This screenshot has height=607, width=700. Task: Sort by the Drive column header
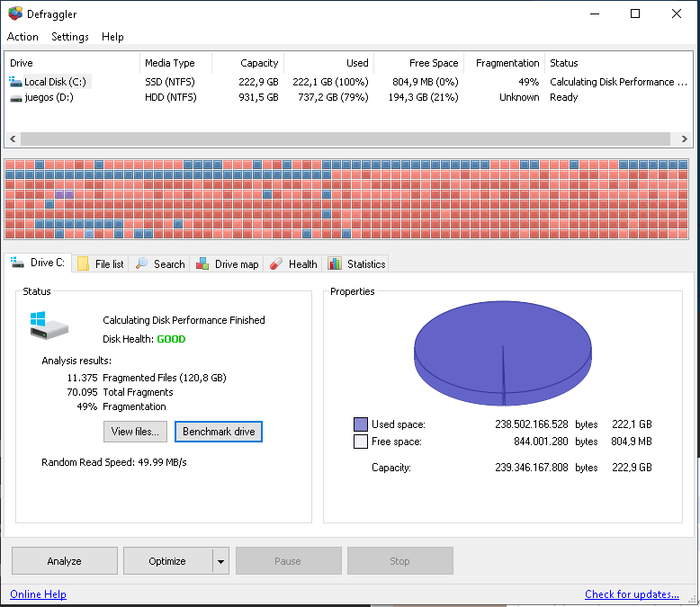tap(72, 63)
